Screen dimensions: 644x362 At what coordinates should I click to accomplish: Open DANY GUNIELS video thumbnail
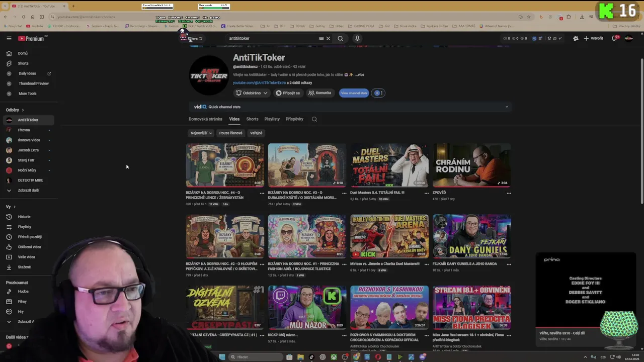[x=471, y=236]
